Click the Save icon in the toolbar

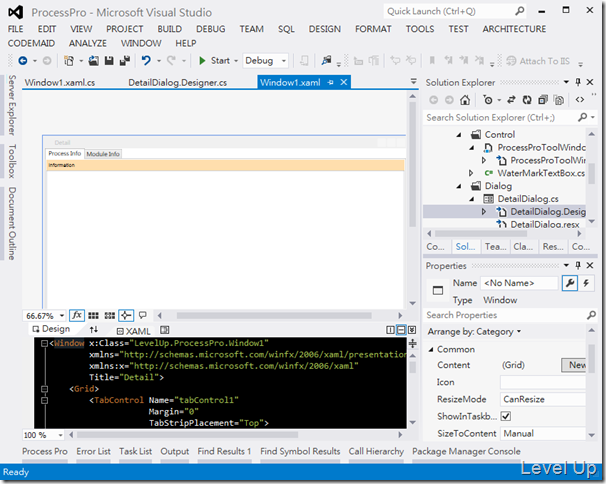coord(109,61)
